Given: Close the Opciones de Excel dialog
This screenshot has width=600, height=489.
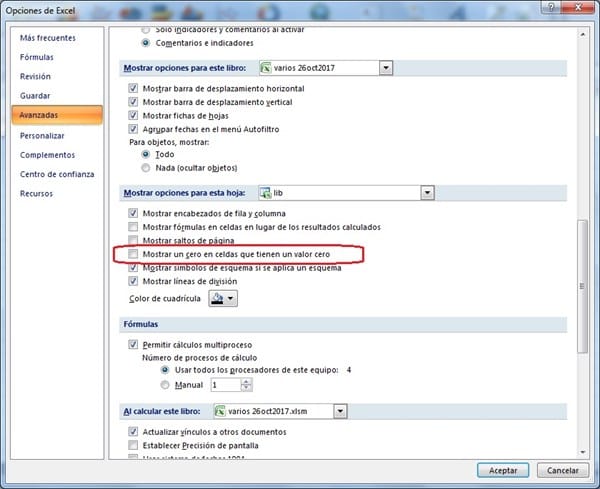Looking at the screenshot, I should coord(579,7).
